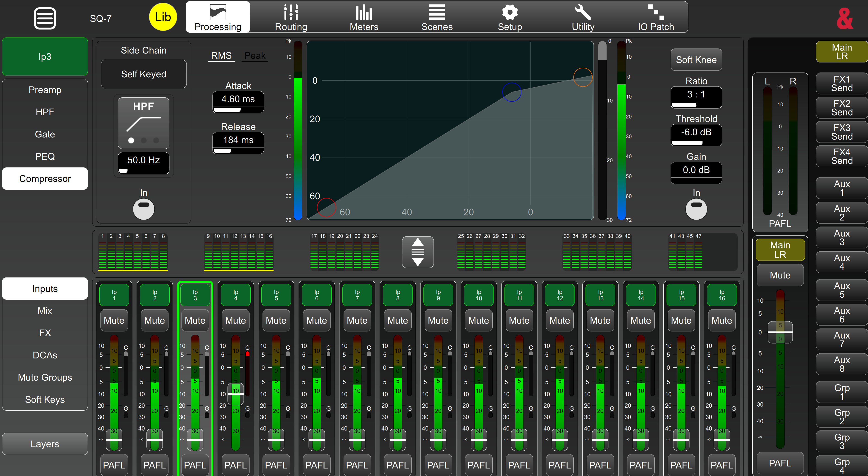
Task: Open the Layers selector
Action: pos(45,444)
